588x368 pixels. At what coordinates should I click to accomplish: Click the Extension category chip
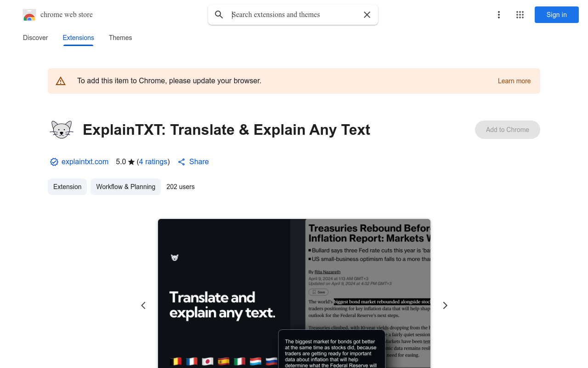tap(68, 187)
